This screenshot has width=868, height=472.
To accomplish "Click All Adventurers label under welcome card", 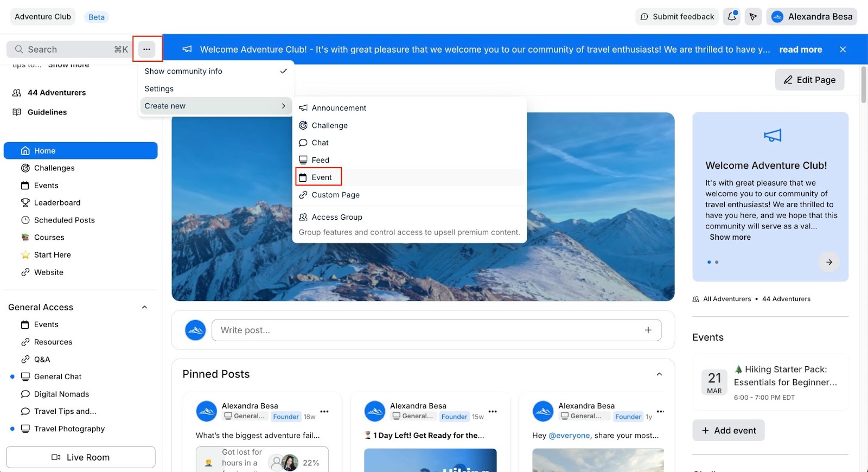I will click(x=727, y=299).
